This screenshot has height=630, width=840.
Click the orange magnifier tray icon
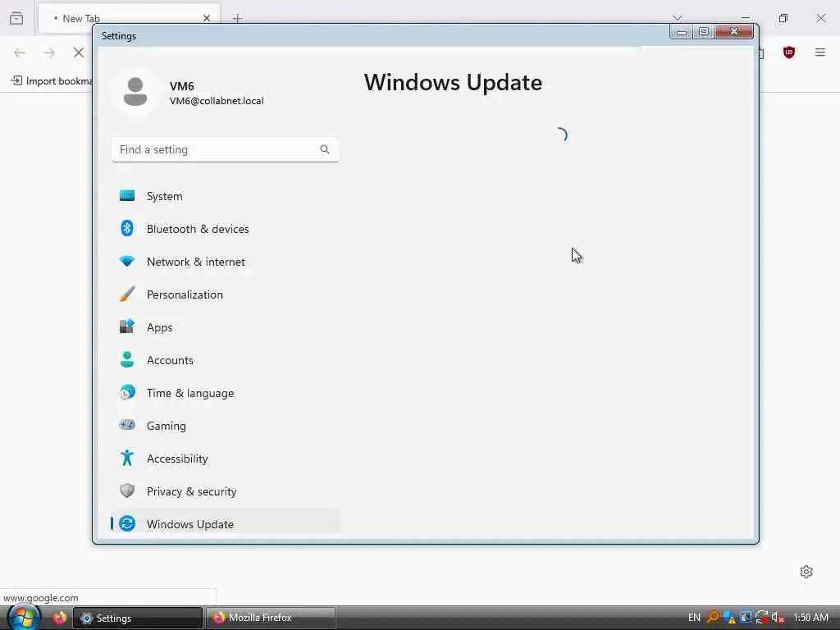713,617
